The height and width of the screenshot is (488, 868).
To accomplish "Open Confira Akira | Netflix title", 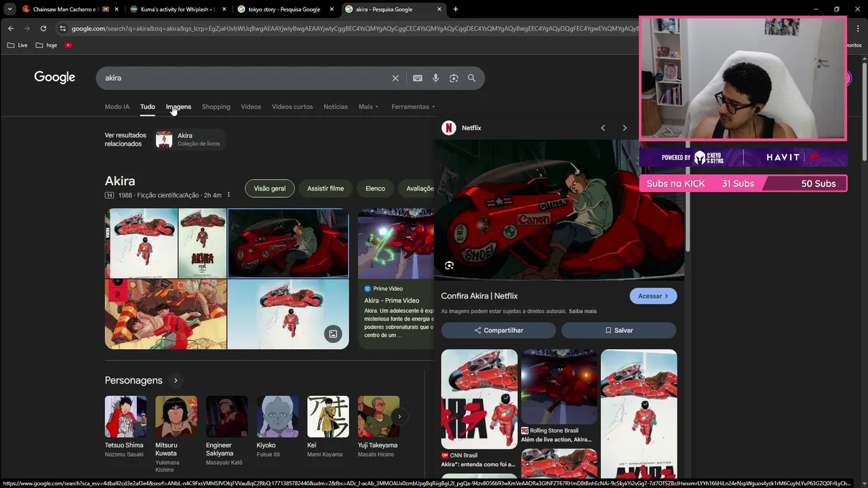I will coord(479,296).
